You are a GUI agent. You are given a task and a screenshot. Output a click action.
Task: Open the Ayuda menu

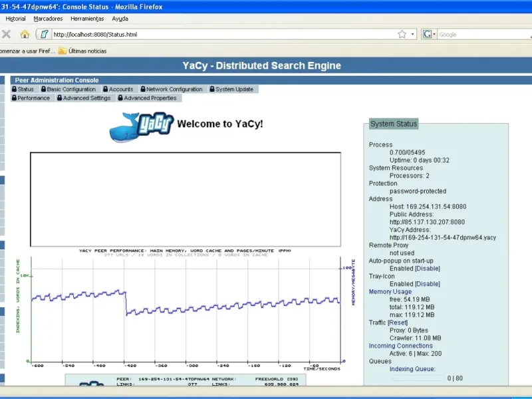(x=120, y=19)
